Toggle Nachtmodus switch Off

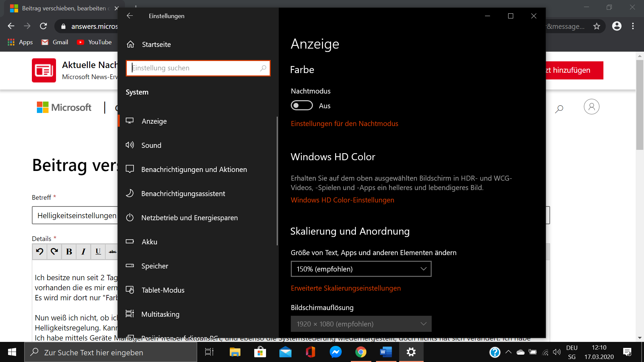[302, 106]
